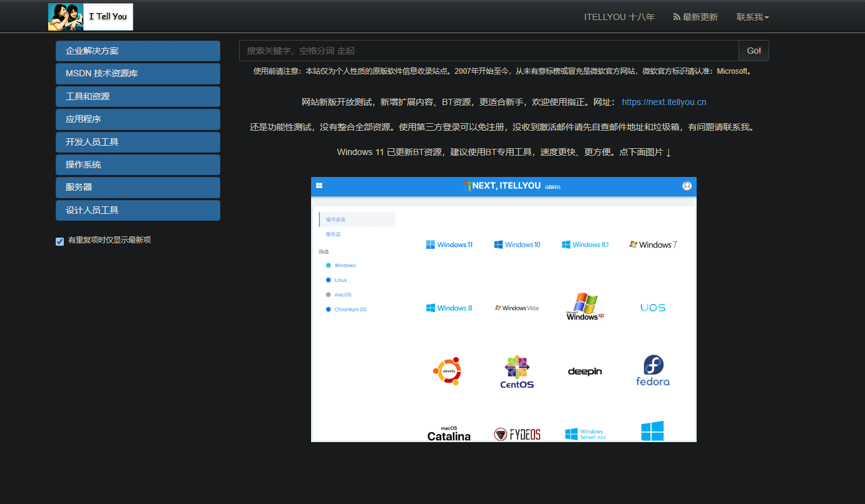Switch to the 服务器 tab

(332, 234)
